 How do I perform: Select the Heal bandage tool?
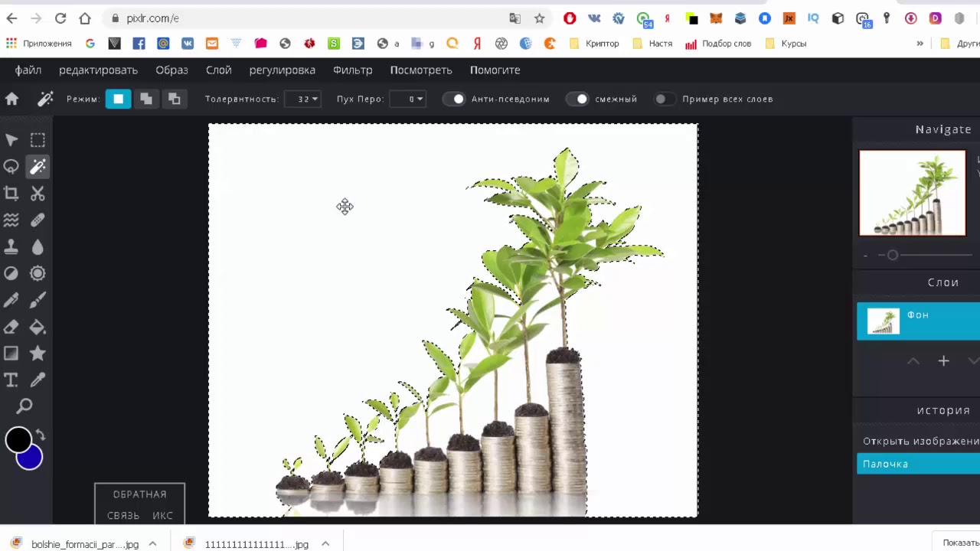tap(38, 220)
